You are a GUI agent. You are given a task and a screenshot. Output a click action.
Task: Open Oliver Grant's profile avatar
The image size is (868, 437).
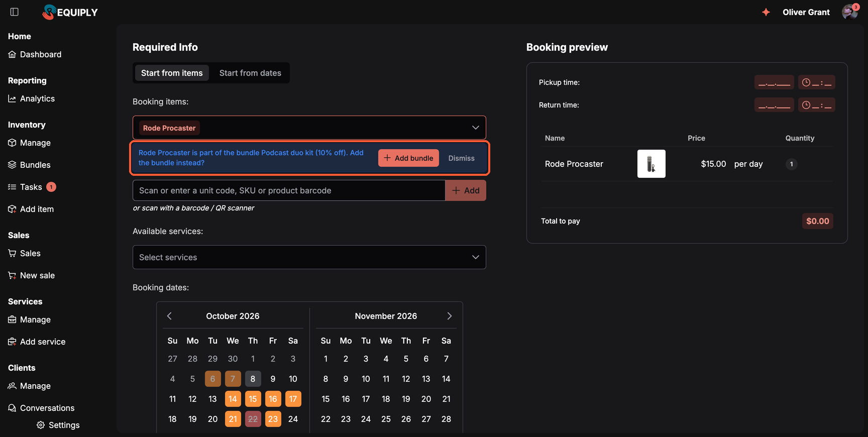849,12
